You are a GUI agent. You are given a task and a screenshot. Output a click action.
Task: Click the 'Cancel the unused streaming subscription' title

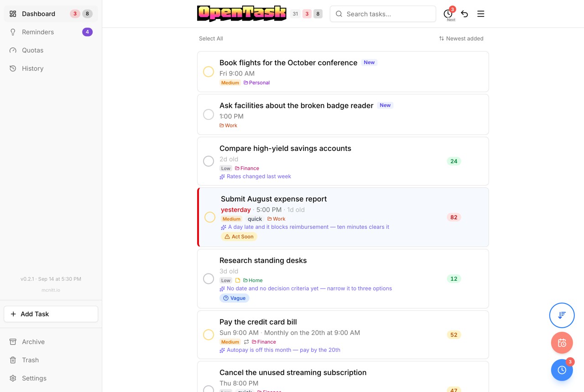293,372
